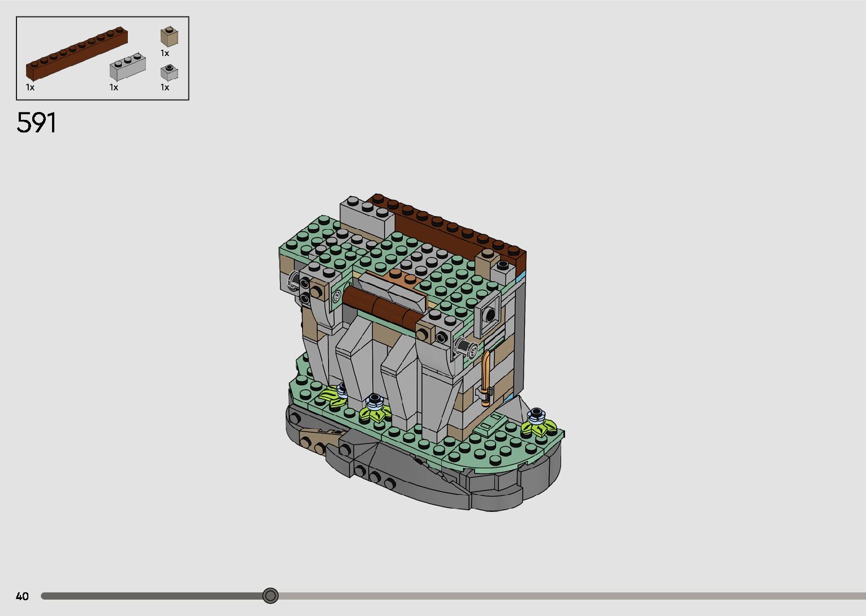Click the step number 591
Viewport: 866px width, 616px height.
point(37,123)
